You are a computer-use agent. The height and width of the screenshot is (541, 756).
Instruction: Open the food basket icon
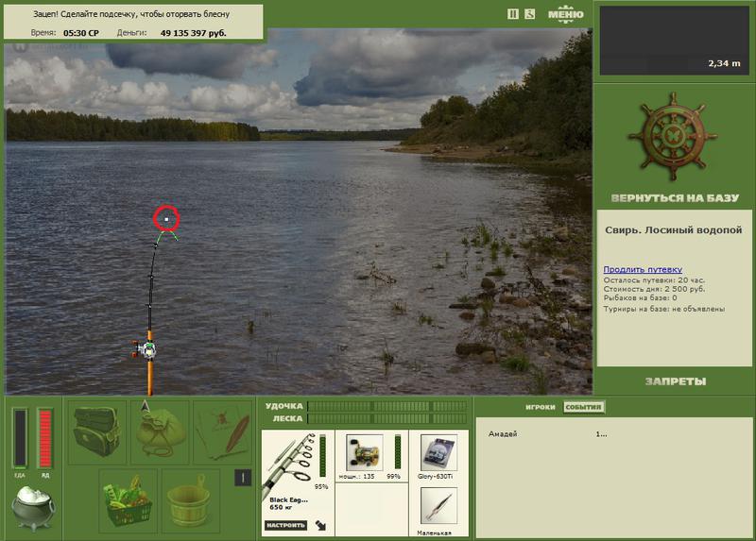(129, 501)
